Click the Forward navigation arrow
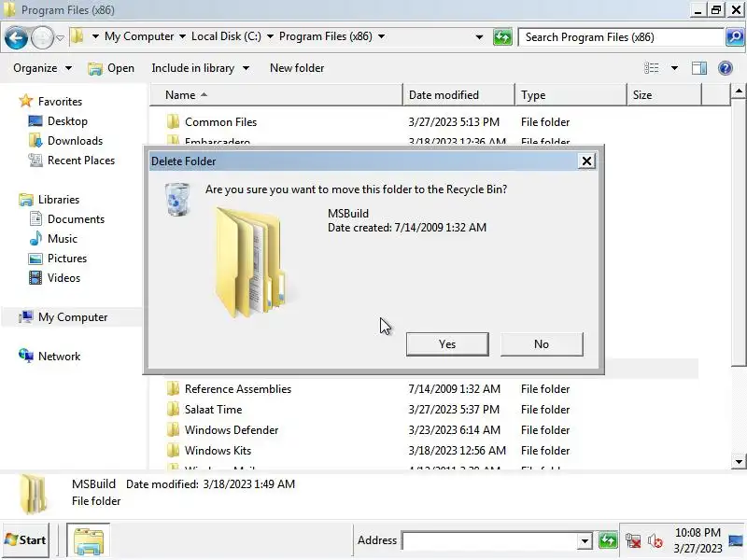The height and width of the screenshot is (560, 747). 42,37
